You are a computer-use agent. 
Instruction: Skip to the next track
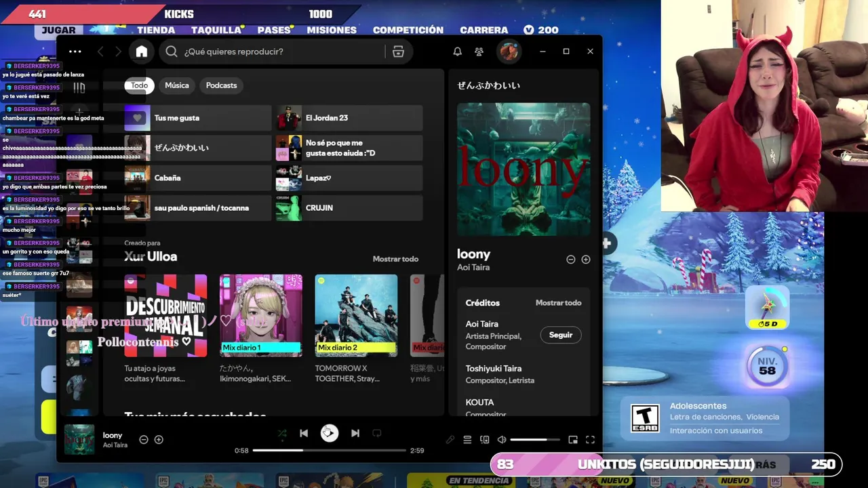(355, 433)
